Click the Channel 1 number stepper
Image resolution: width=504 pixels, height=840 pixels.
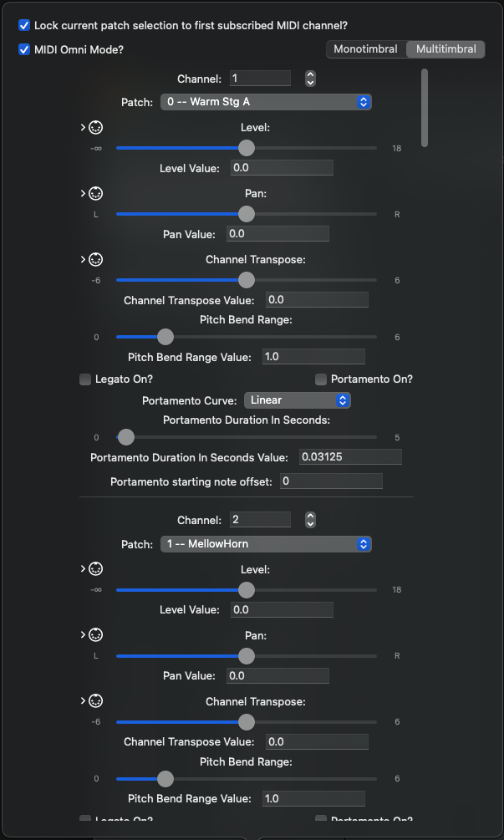(x=311, y=79)
